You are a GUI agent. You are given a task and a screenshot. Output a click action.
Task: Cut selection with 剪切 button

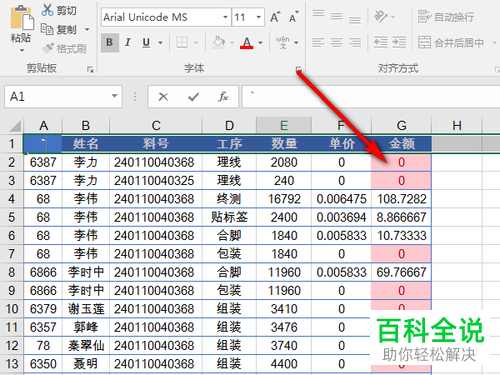coord(59,10)
